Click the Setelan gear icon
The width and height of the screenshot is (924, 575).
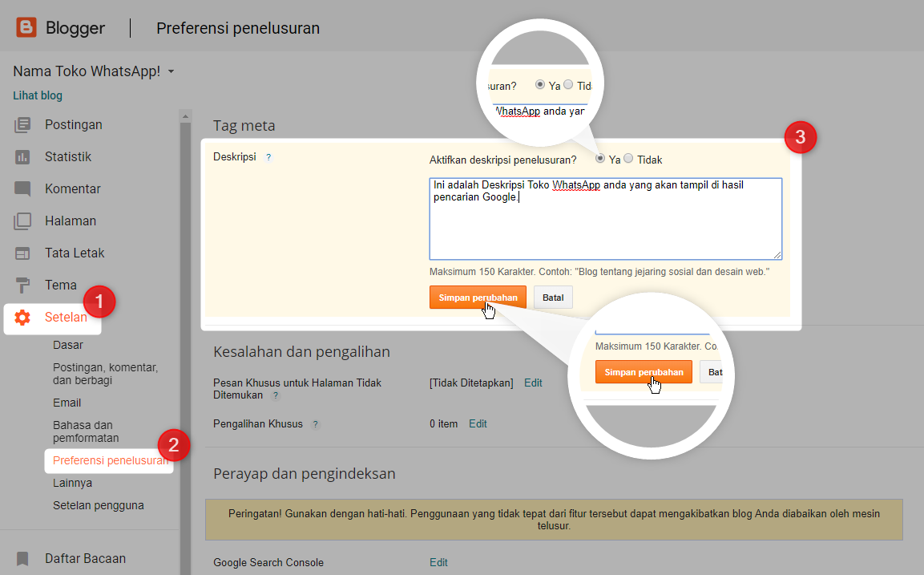click(x=22, y=318)
